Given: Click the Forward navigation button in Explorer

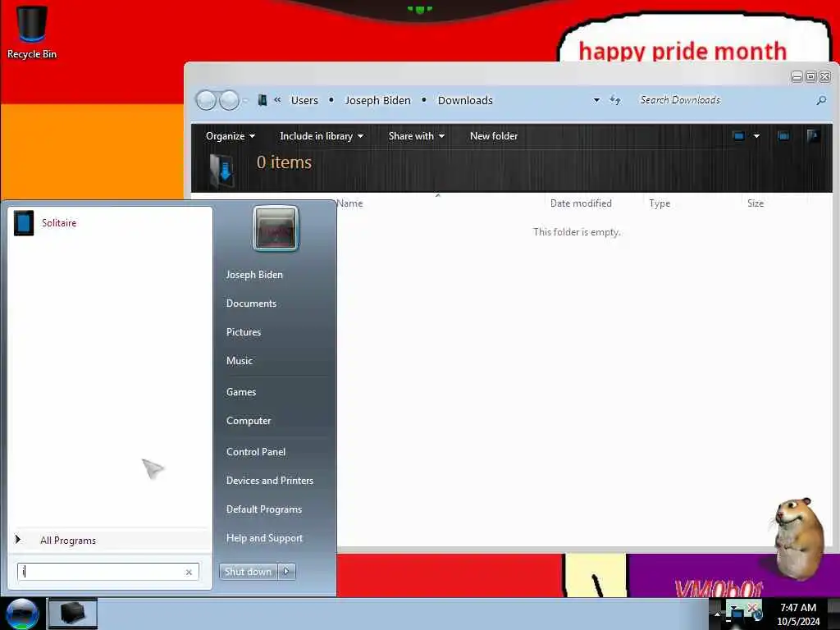Looking at the screenshot, I should tap(230, 100).
